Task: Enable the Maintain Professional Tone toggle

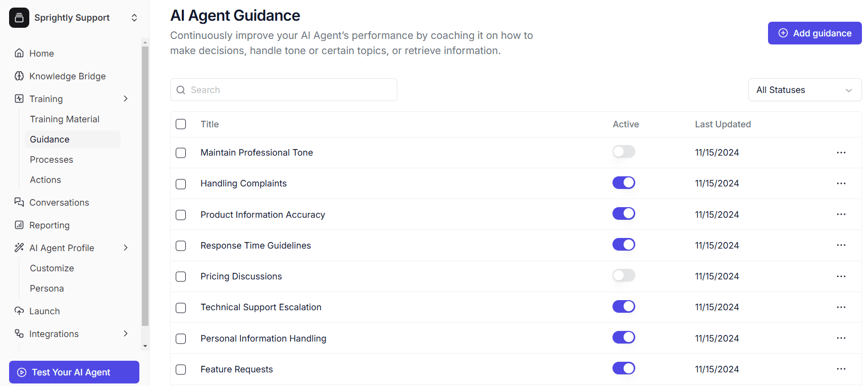Action: point(624,152)
